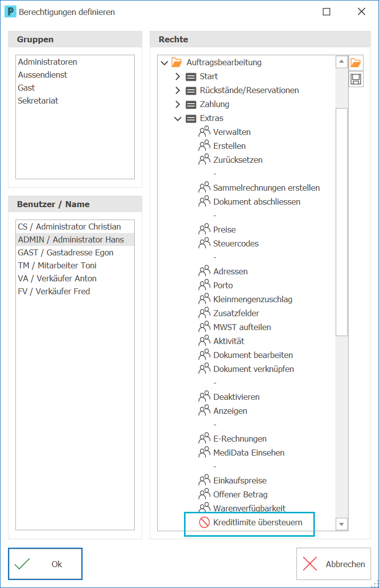The height and width of the screenshot is (588, 379).
Task: Click the users icon next to Adressen
Action: click(204, 271)
